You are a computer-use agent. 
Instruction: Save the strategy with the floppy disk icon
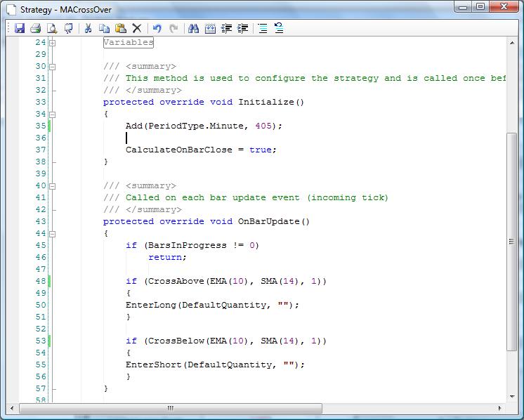(x=20, y=28)
